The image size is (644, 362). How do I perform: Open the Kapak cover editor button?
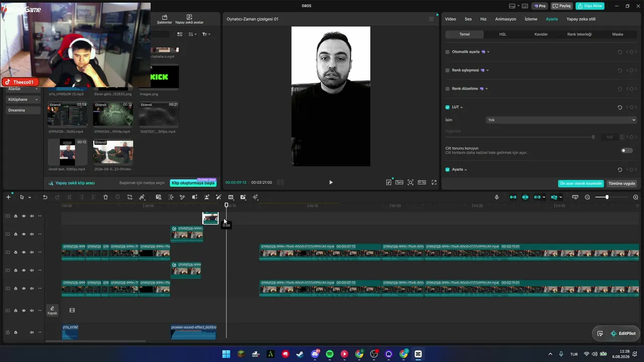pyautogui.click(x=52, y=311)
